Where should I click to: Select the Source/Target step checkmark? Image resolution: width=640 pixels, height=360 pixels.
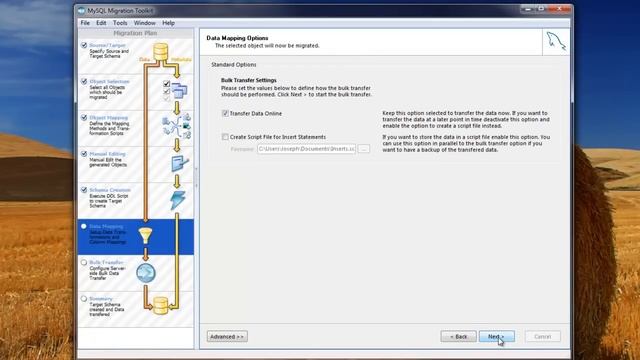[x=84, y=45]
